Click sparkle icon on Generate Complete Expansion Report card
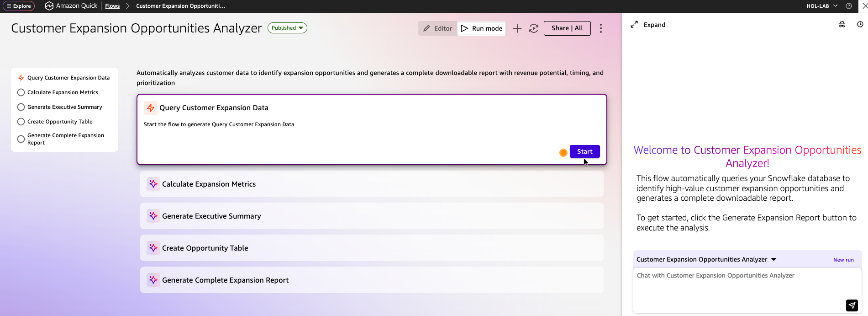This screenshot has height=316, width=868. click(x=153, y=280)
